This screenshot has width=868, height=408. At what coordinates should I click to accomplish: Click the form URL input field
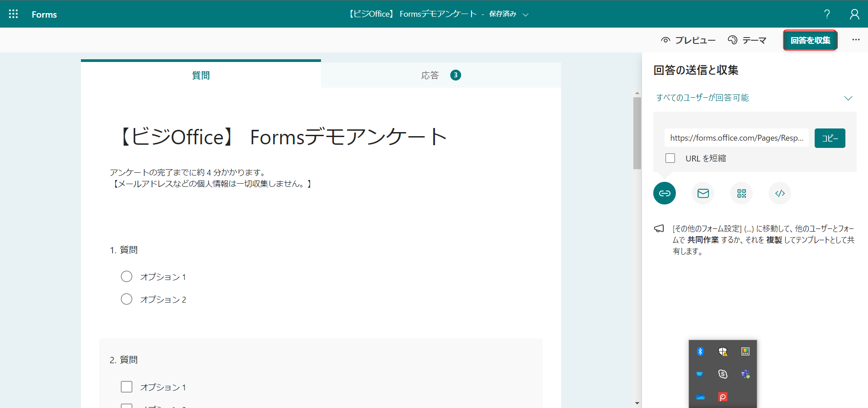pos(736,138)
